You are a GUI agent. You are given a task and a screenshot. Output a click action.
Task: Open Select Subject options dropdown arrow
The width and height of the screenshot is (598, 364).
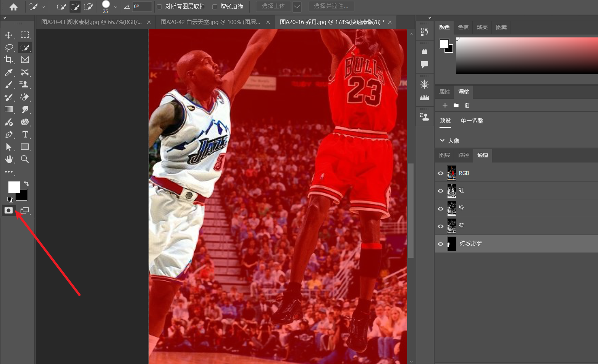(x=297, y=6)
